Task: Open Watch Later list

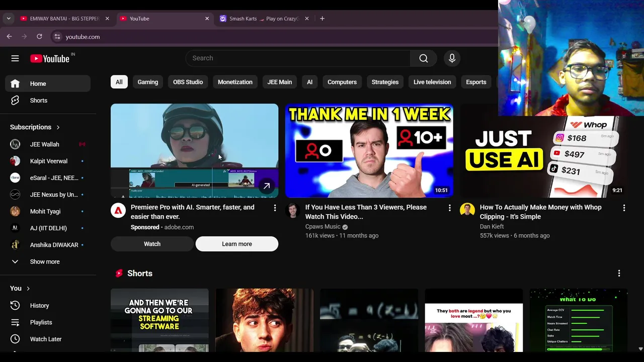Action: pyautogui.click(x=48, y=339)
